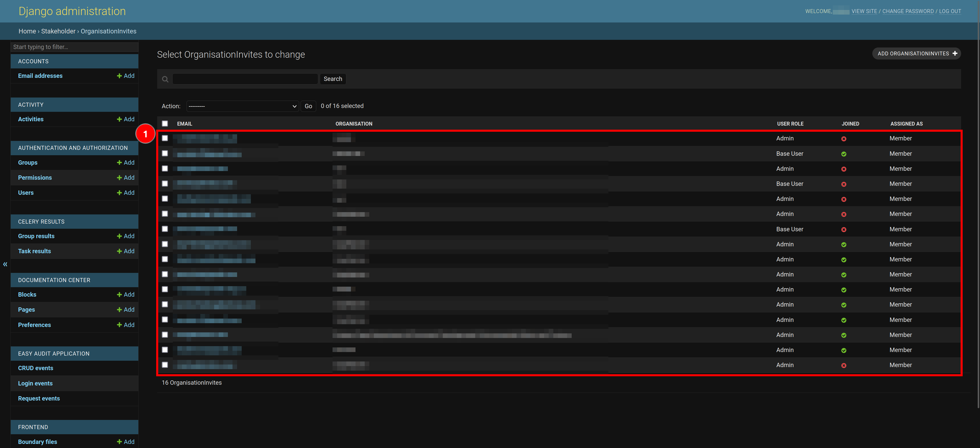Check the fifth row's checkbox
The height and width of the screenshot is (448, 980).
[x=165, y=199]
